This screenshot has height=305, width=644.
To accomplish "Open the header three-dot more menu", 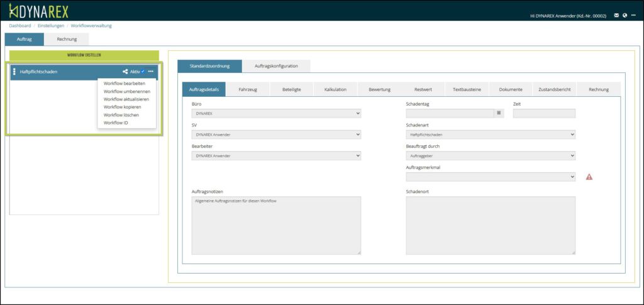I will [x=633, y=15].
